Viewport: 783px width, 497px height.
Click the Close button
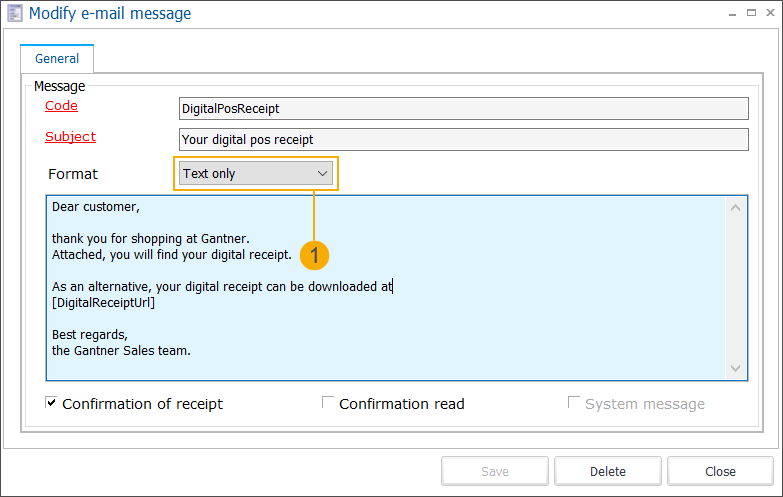point(720,471)
